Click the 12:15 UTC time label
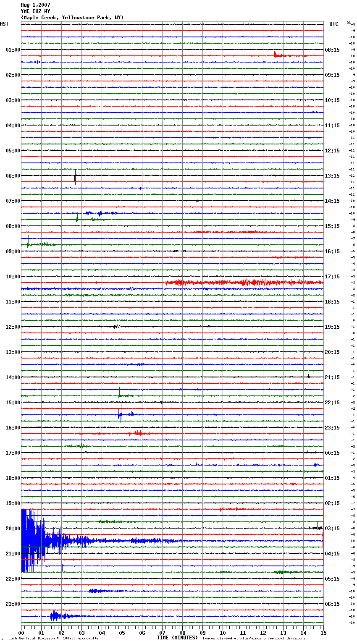The image size is (357, 644). [332, 151]
